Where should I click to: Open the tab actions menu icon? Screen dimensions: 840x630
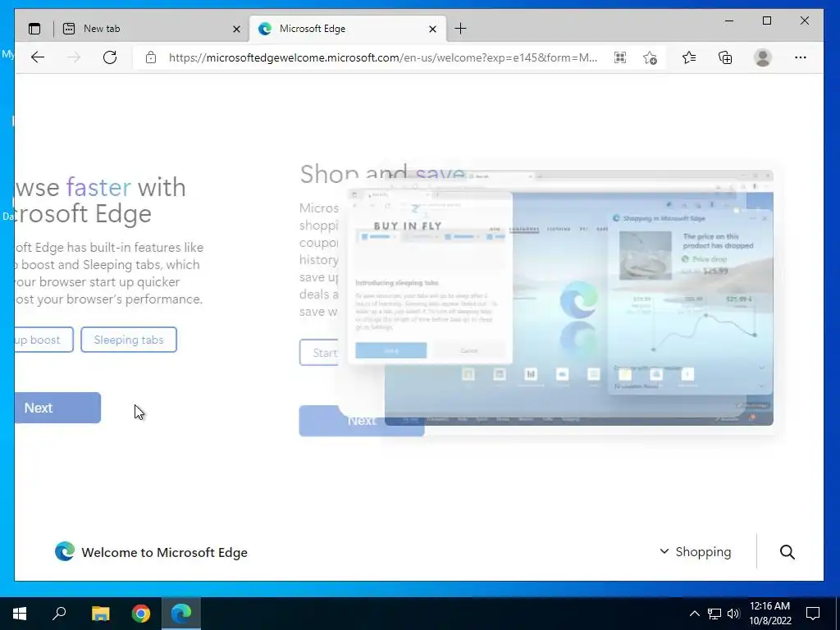click(x=34, y=29)
